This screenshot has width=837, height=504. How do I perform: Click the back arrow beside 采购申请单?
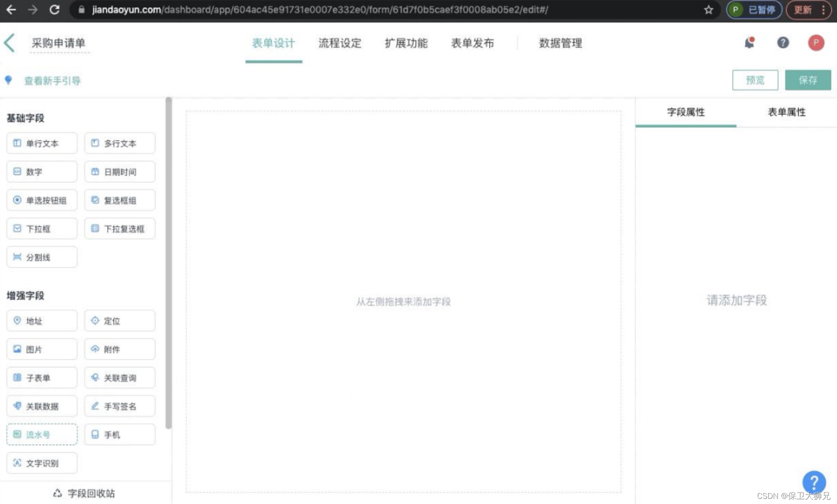[9, 43]
